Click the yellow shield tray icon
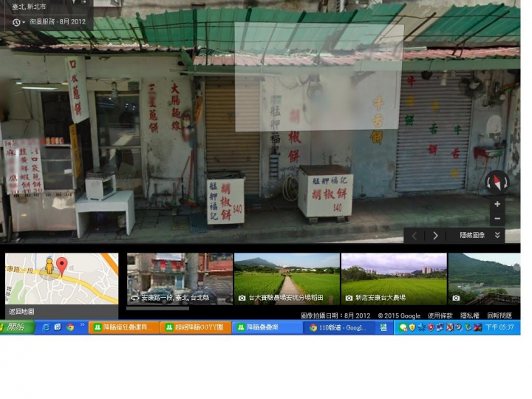532x399 pixels. (x=412, y=327)
